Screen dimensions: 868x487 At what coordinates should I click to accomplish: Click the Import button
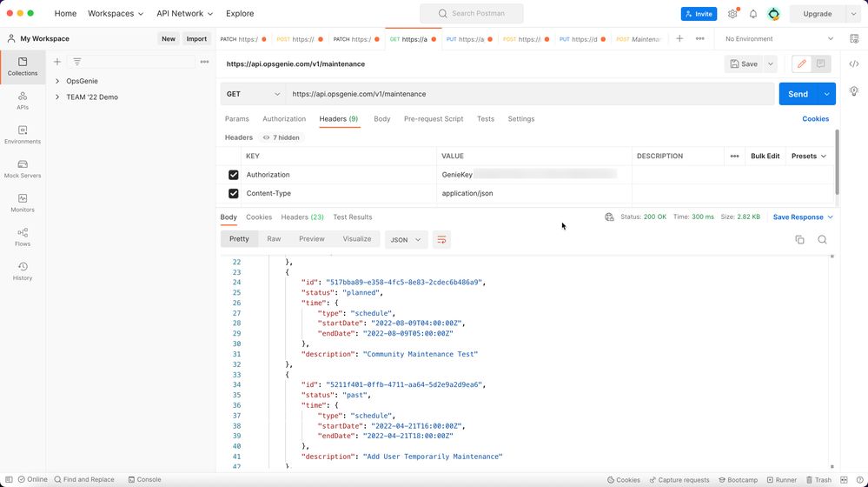click(196, 39)
